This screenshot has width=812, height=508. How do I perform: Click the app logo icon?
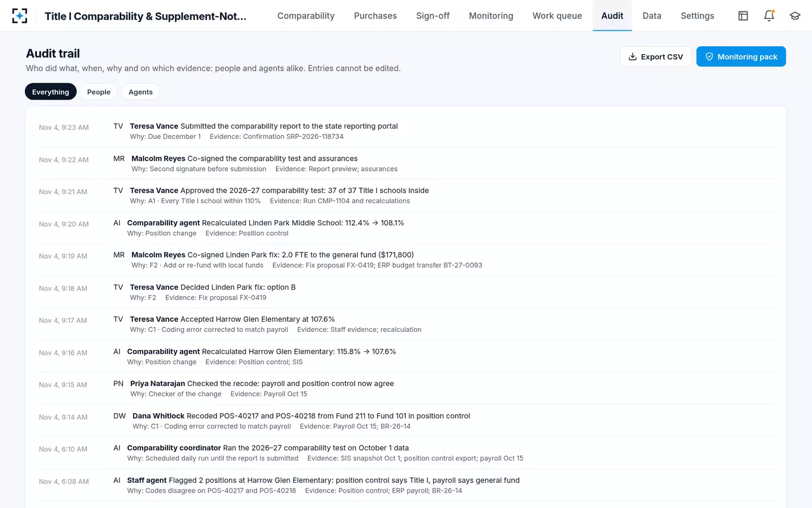20,16
